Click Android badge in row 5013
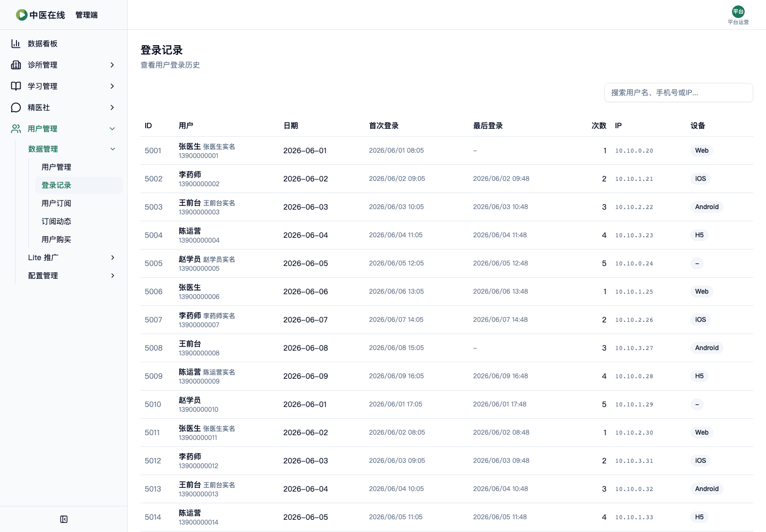The width and height of the screenshot is (766, 532). (x=707, y=489)
